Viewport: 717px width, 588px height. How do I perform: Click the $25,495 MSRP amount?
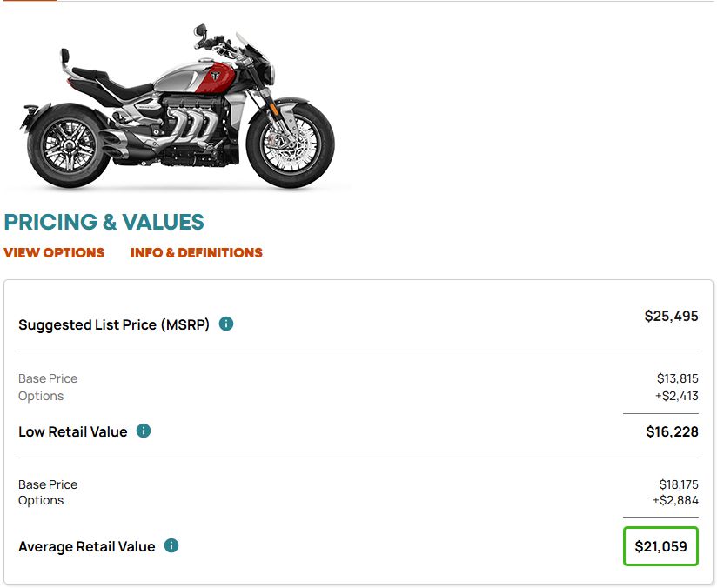point(671,316)
